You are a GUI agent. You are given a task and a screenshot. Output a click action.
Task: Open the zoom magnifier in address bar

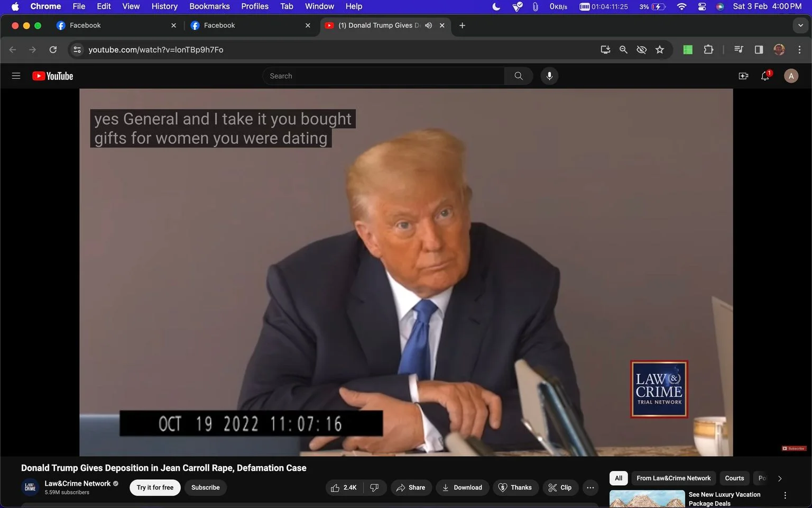click(x=623, y=50)
